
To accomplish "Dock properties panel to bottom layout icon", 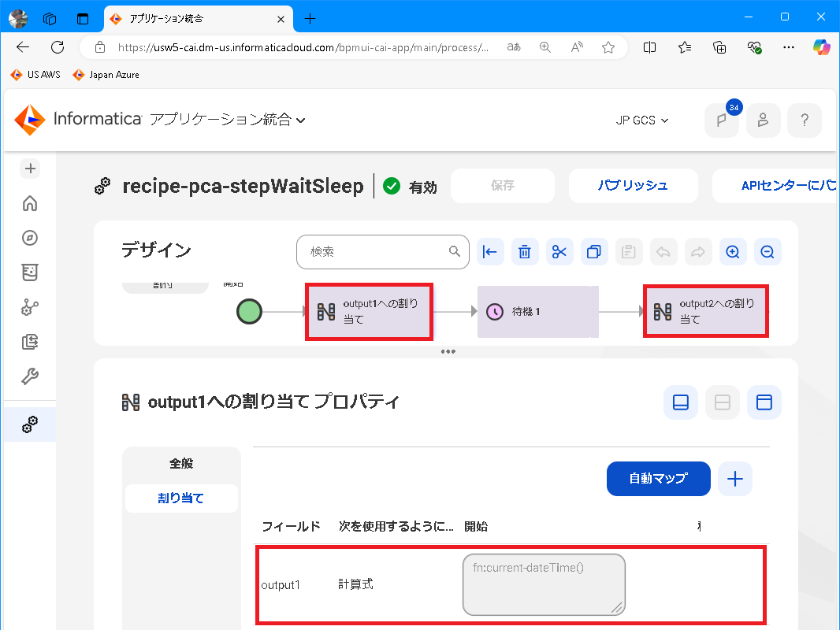I will (x=680, y=402).
